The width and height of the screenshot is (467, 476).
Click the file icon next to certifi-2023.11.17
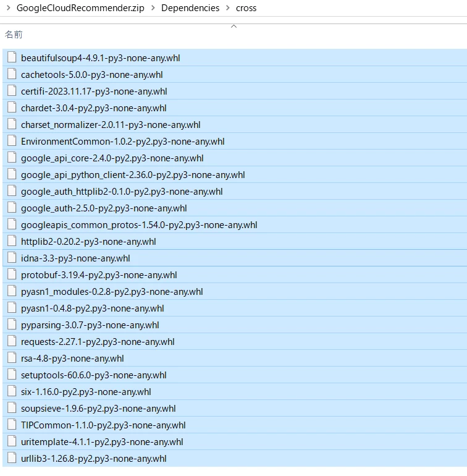(x=12, y=90)
